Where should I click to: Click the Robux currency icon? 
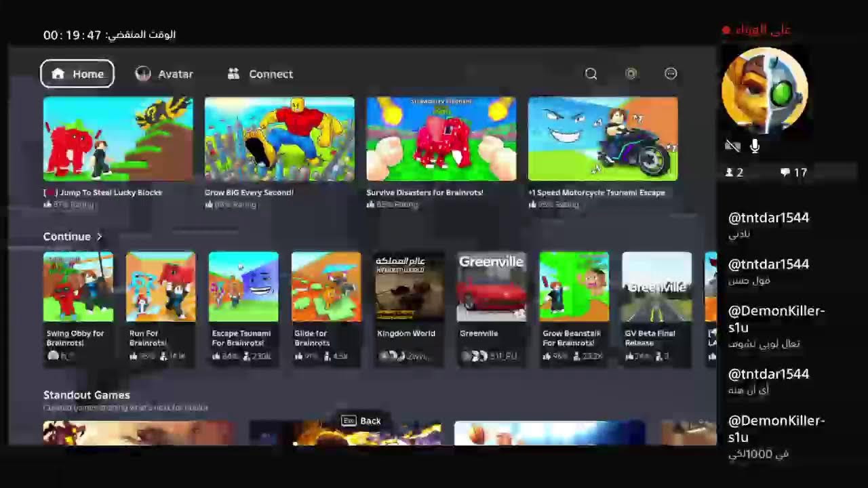(631, 74)
